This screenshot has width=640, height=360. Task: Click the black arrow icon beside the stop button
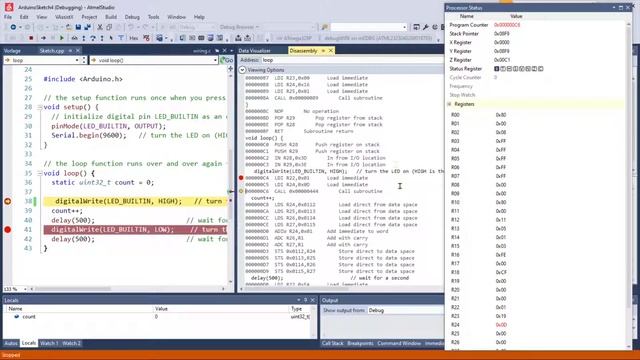43,38
